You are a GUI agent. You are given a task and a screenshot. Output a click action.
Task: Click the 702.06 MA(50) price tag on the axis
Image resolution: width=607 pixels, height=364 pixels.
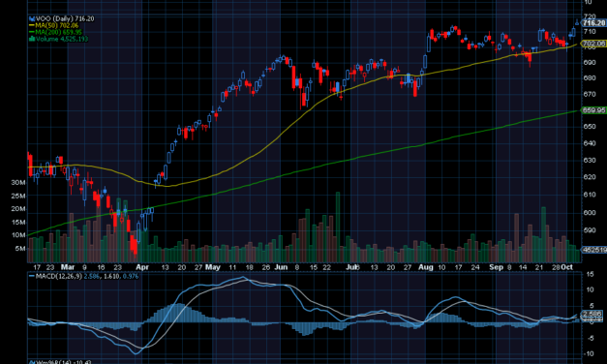click(x=593, y=44)
